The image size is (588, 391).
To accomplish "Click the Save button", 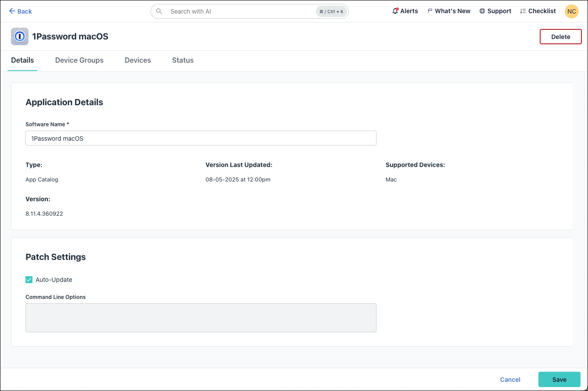I will (559, 380).
